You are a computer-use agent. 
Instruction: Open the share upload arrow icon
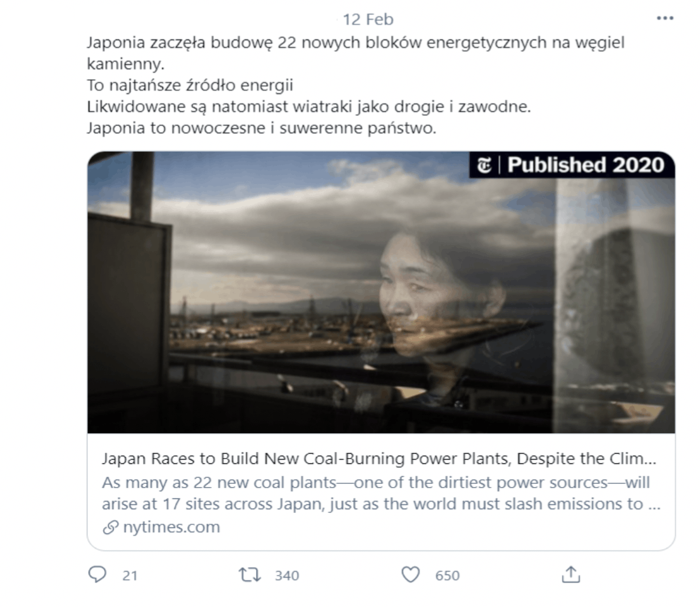coord(571,574)
